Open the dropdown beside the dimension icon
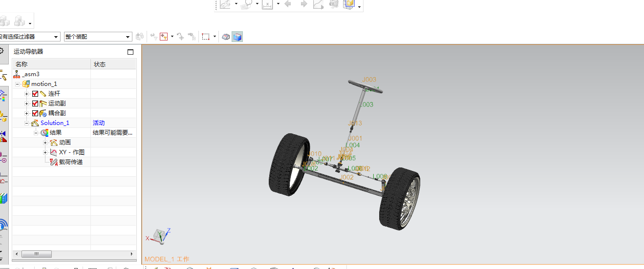The width and height of the screenshot is (644, 269). (x=278, y=4)
